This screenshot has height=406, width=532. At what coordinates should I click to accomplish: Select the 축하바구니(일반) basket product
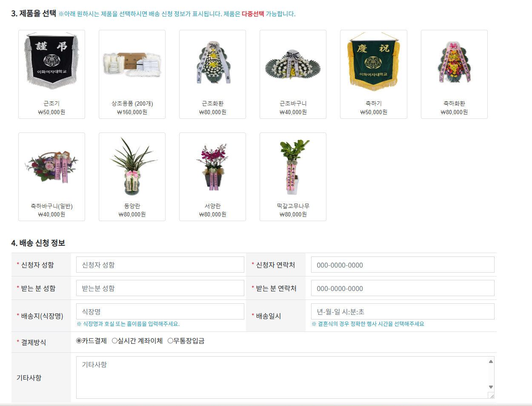[51, 177]
